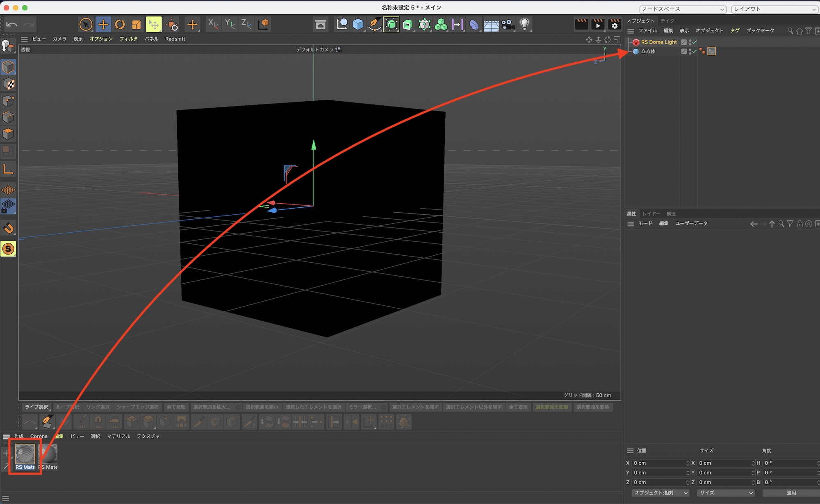Switch to the テイク tab
Image resolution: width=820 pixels, height=504 pixels.
point(667,21)
